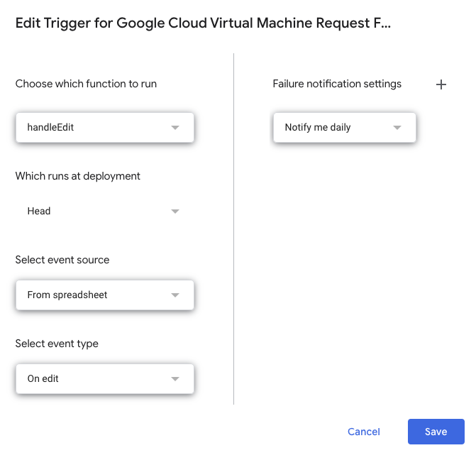This screenshot has width=476, height=465.
Task: Open the On edit event type dropdown
Action: pos(105,378)
